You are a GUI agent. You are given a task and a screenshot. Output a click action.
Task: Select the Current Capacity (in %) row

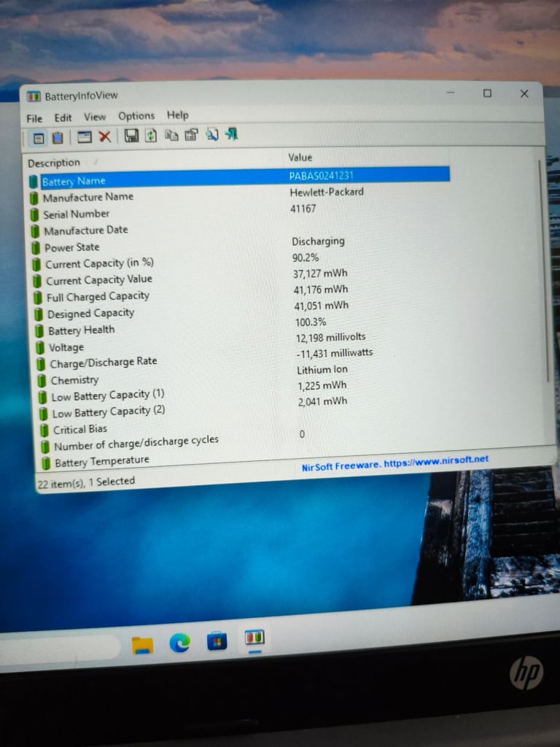pos(241,260)
